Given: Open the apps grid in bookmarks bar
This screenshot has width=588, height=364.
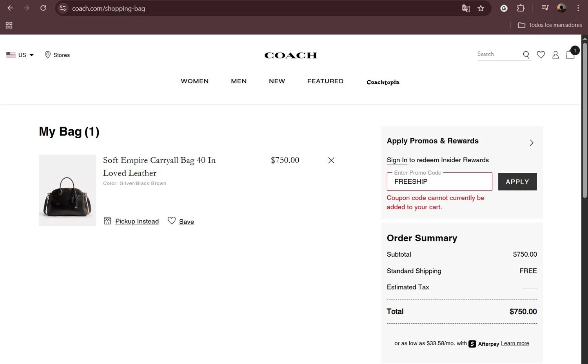Looking at the screenshot, I should coord(9,25).
